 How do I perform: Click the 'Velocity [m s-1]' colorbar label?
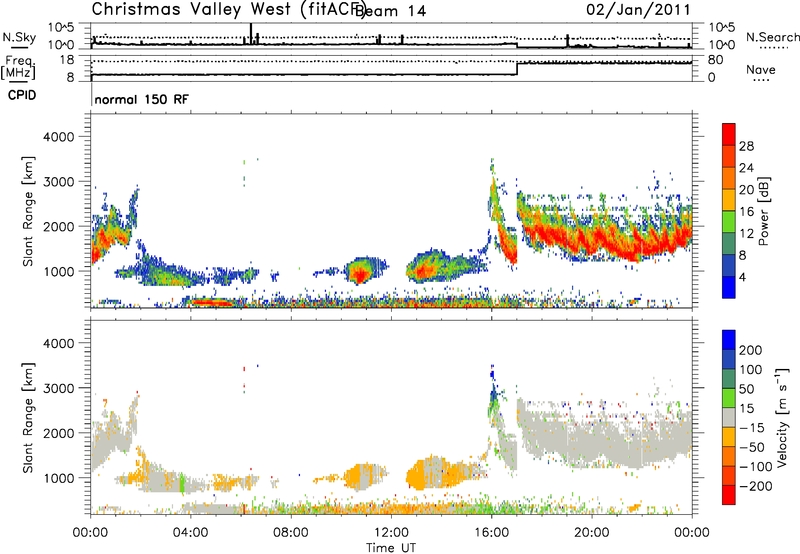click(783, 417)
